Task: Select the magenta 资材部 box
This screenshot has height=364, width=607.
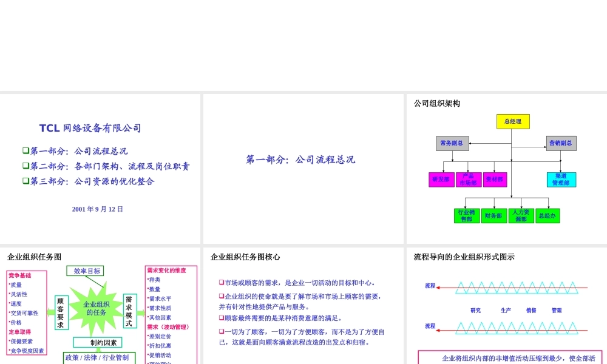Action: pos(495,180)
